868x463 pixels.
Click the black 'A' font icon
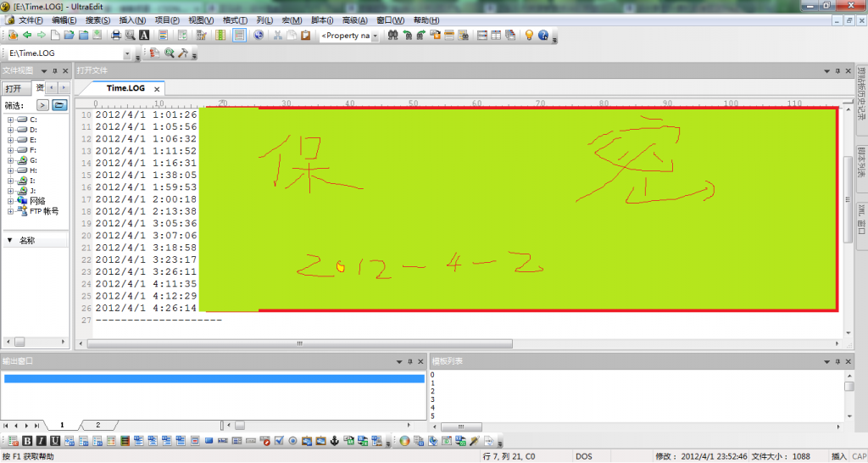click(144, 35)
